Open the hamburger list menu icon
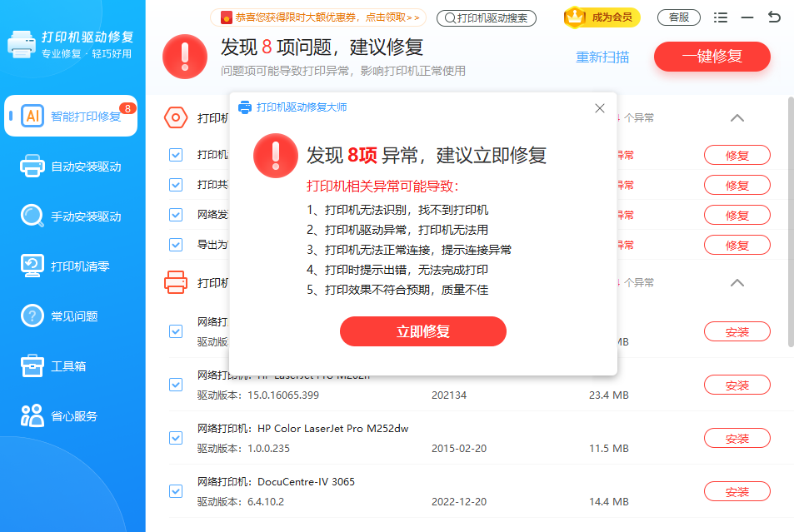The image size is (794, 532). pos(721,17)
